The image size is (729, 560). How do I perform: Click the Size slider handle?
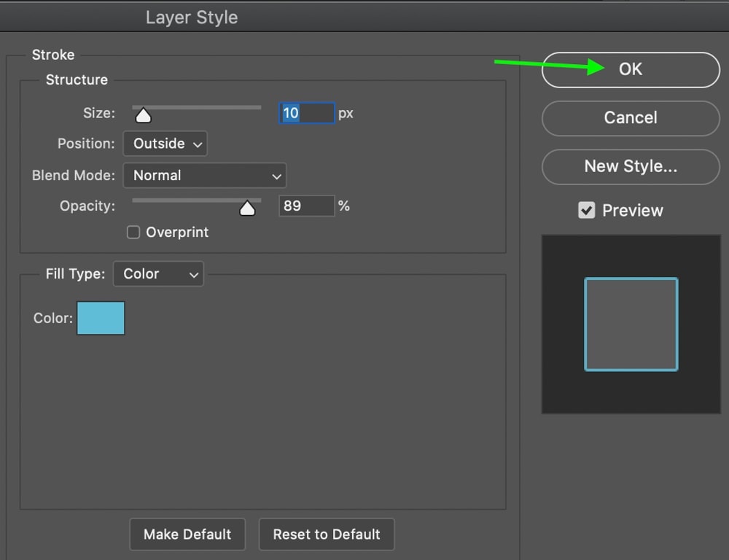[143, 115]
